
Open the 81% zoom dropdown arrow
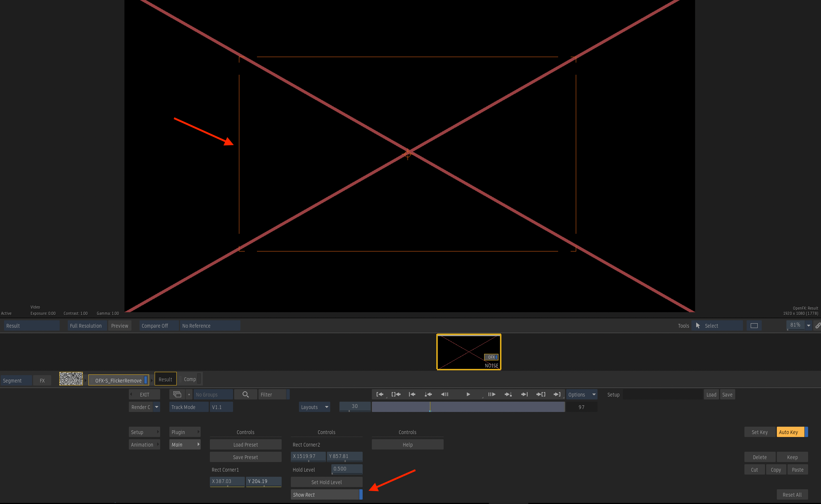[x=808, y=326]
